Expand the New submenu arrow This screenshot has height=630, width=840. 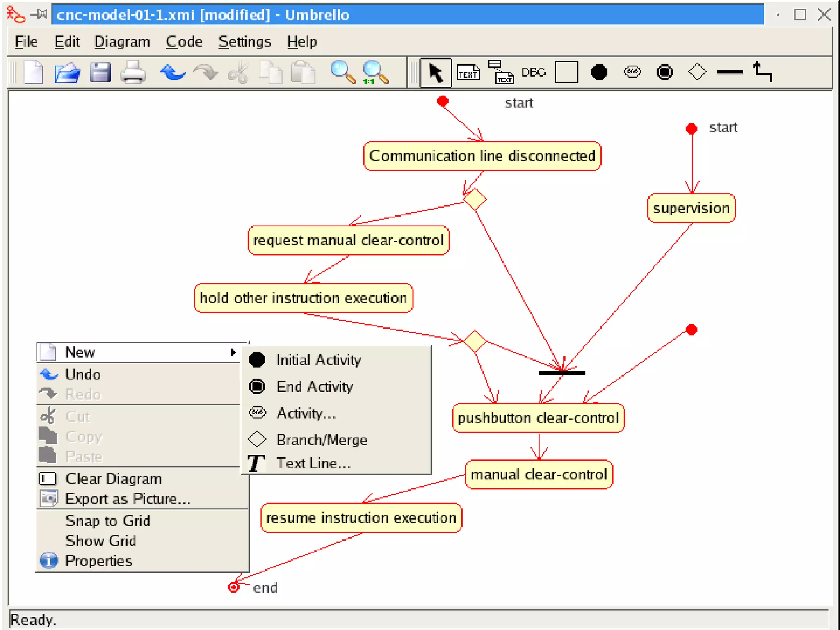pyautogui.click(x=233, y=352)
